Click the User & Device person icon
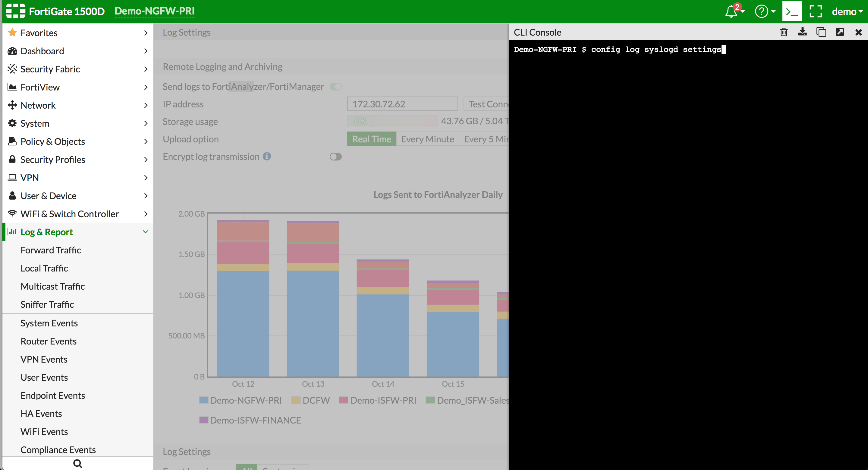The width and height of the screenshot is (868, 470). click(12, 195)
